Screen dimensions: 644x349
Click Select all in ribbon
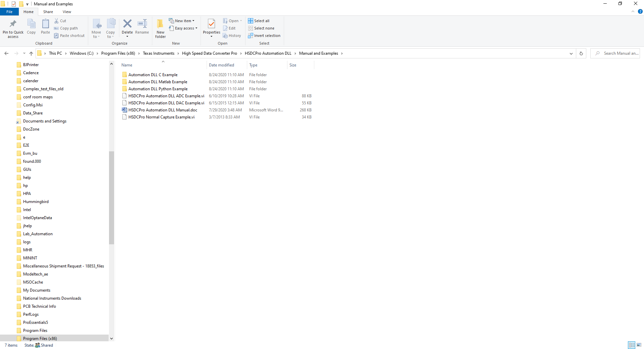click(x=259, y=21)
